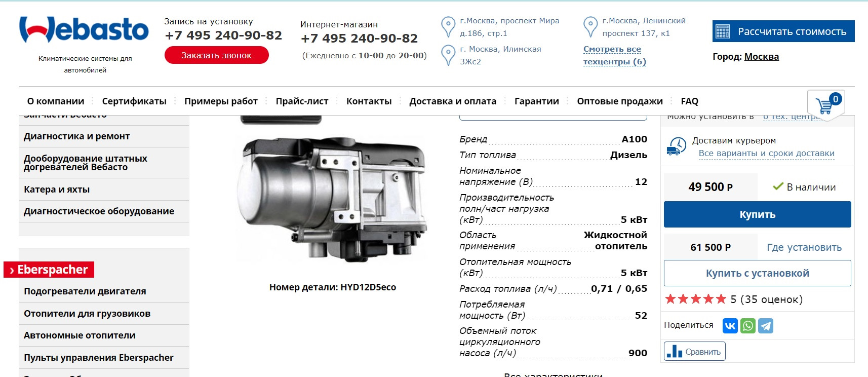The width and height of the screenshot is (868, 377).
Task: Open Гарантии menu item
Action: click(537, 101)
